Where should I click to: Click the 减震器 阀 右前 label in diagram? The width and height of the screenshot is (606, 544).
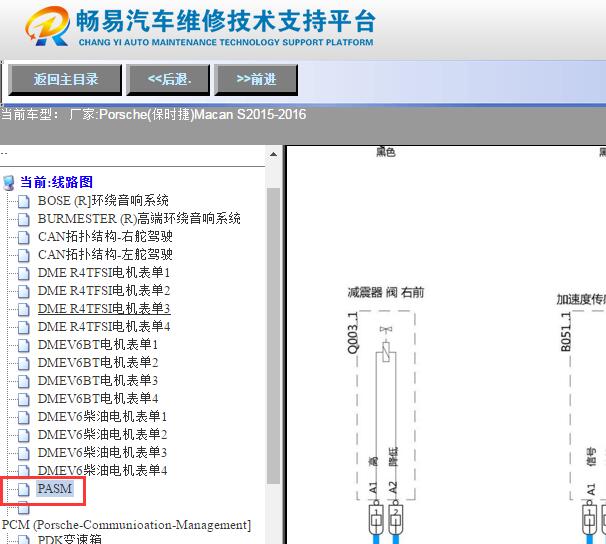pyautogui.click(x=385, y=292)
